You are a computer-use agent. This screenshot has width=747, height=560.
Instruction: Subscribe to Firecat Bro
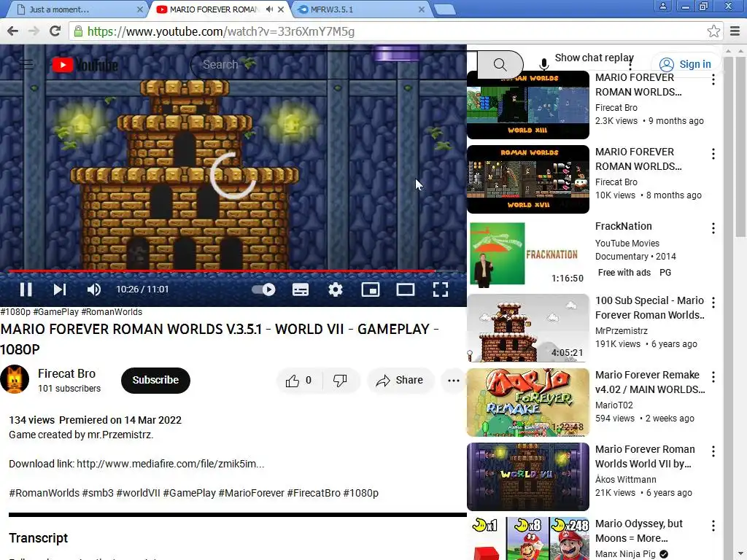pos(155,380)
